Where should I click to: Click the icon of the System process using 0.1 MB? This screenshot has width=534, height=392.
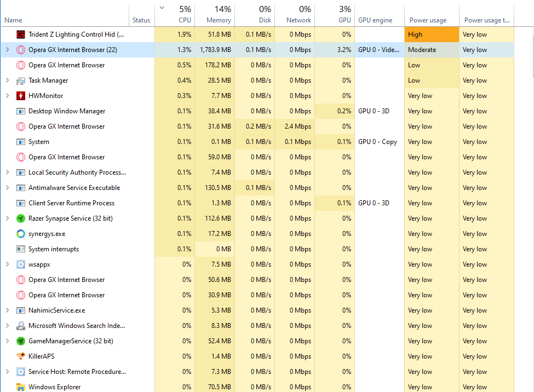point(21,142)
